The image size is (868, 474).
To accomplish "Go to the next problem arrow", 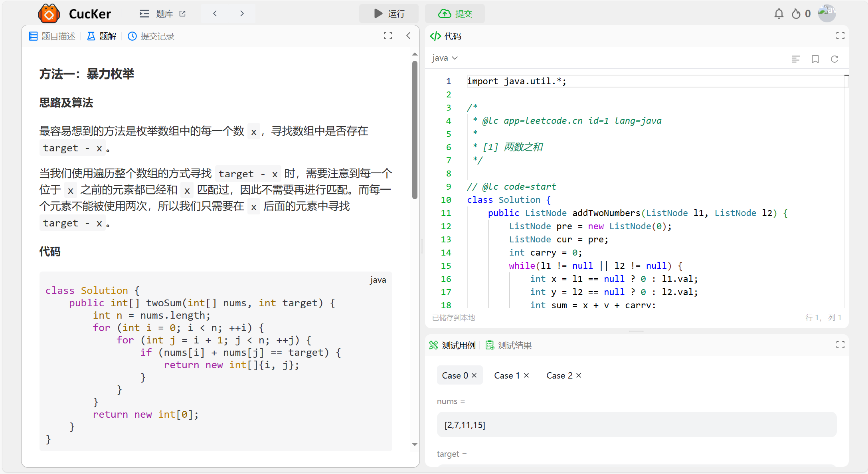I will (242, 14).
